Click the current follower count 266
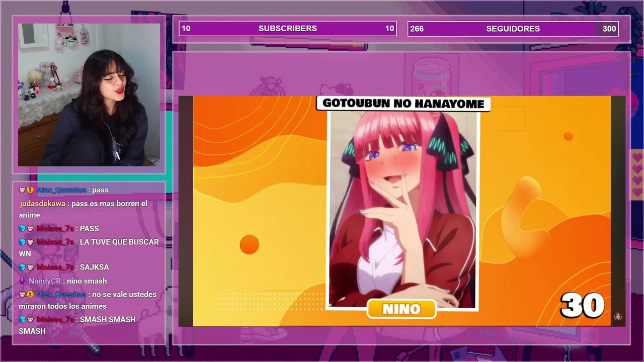644x362 pixels. pyautogui.click(x=417, y=29)
